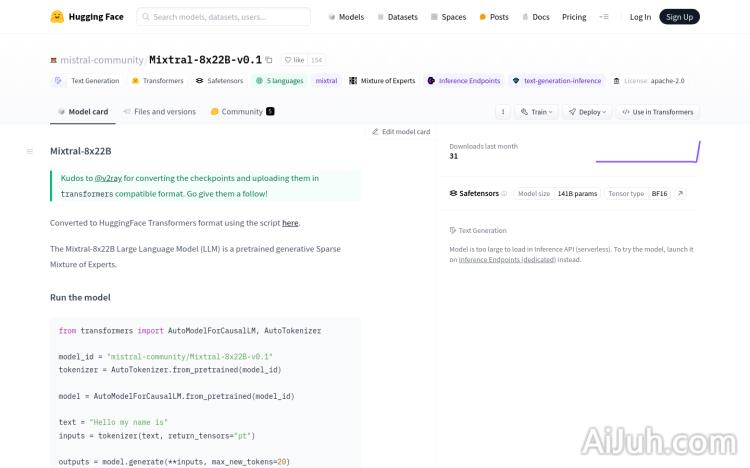Click the Use in Transformers button
The image size is (750, 468).
tap(657, 112)
